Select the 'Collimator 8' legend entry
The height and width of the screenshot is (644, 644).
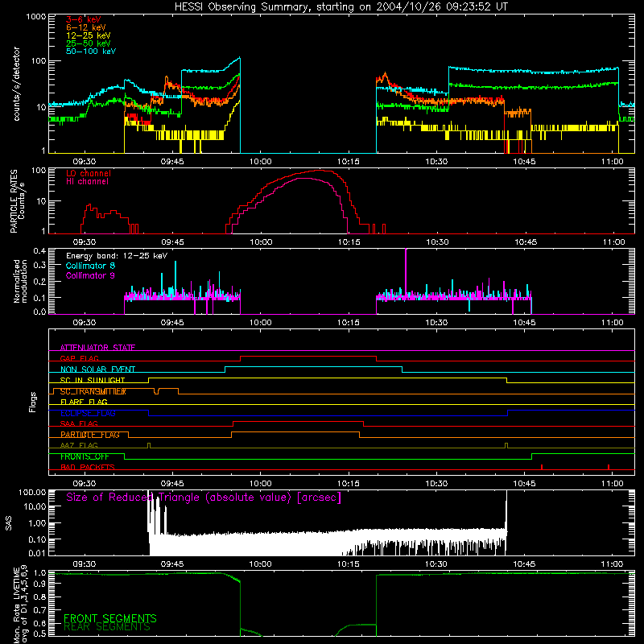point(90,266)
